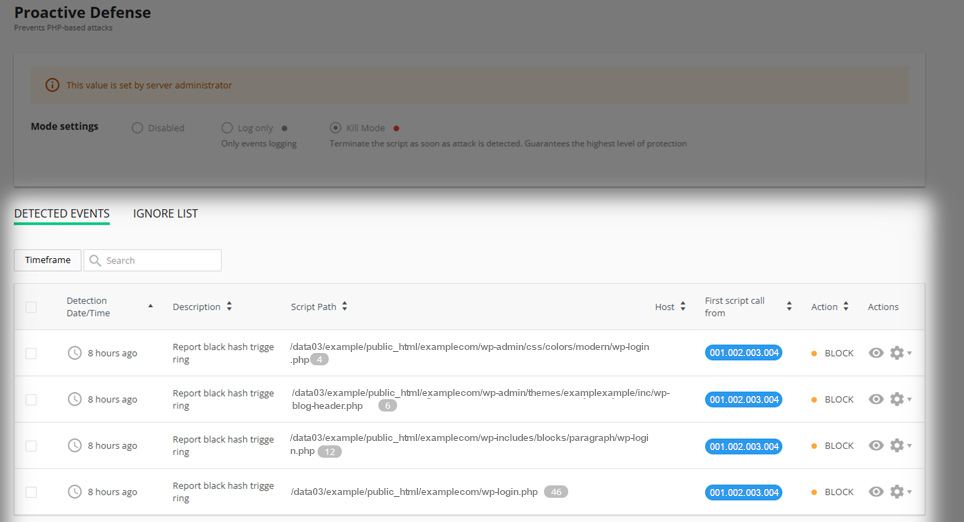Select Disabled mode radio button

pyautogui.click(x=137, y=128)
